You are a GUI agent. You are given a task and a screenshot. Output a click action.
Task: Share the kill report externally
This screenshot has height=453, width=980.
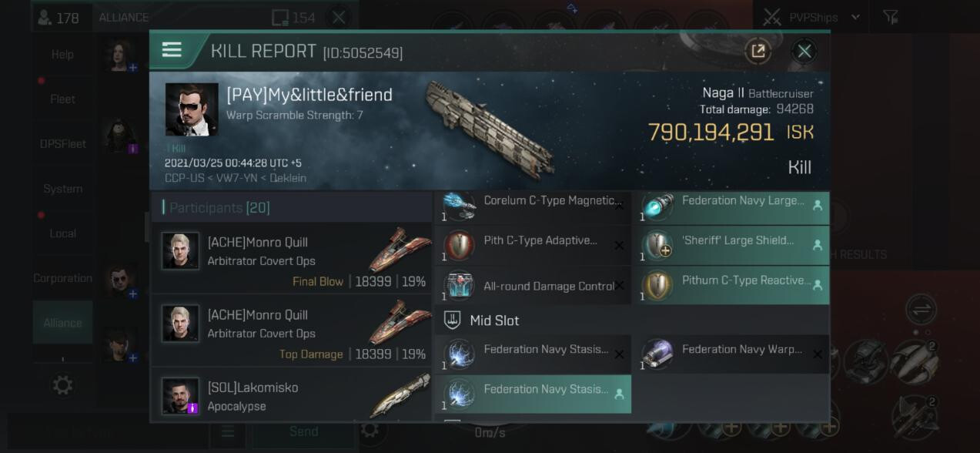point(758,51)
